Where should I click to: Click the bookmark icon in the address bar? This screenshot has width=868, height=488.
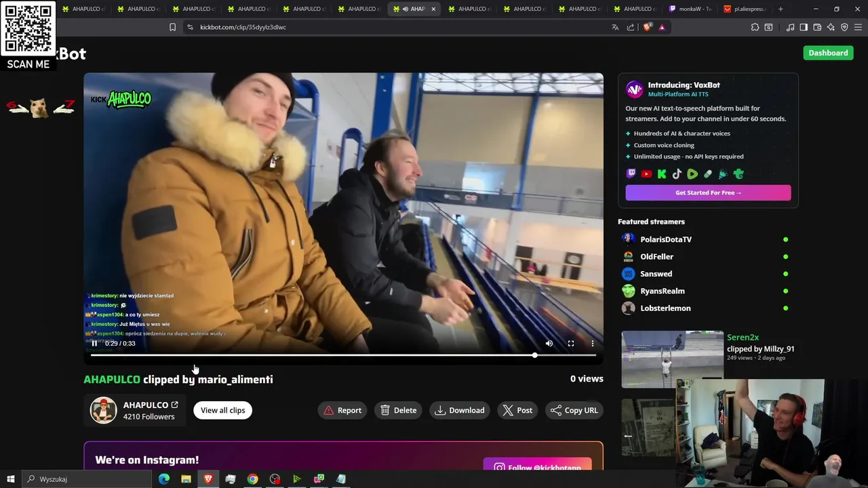[172, 27]
